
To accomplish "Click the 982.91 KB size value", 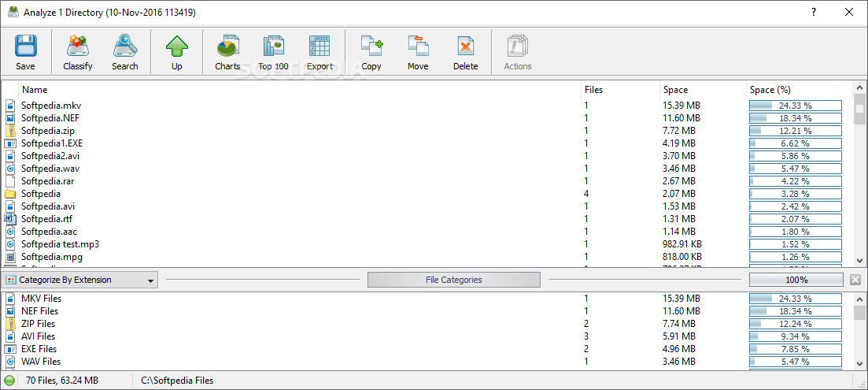I will click(682, 244).
